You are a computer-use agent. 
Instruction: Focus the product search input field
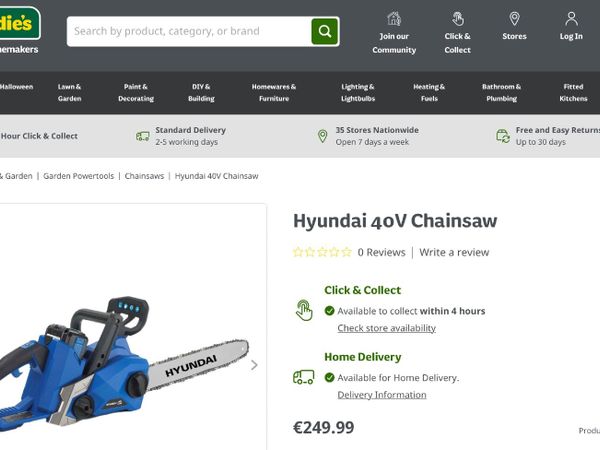tap(189, 31)
